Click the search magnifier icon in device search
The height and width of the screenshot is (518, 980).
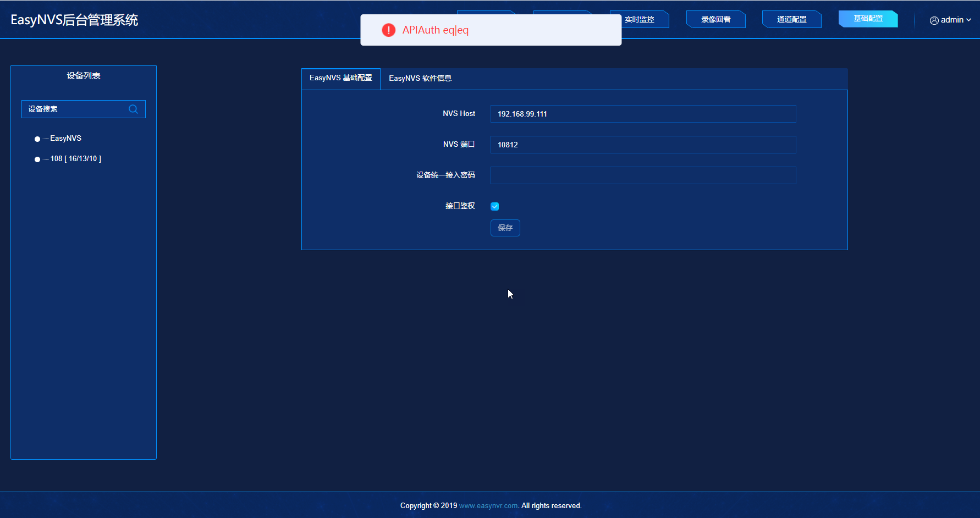133,109
